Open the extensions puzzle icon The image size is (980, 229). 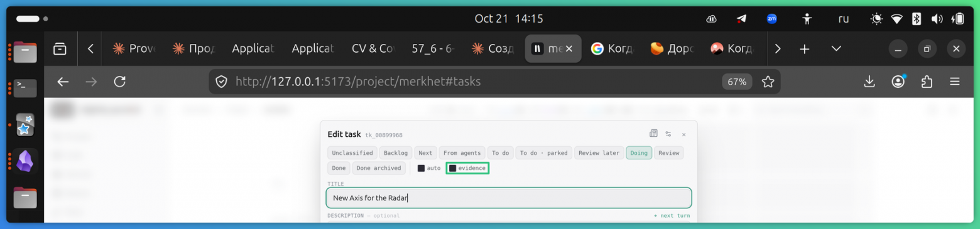click(927, 82)
